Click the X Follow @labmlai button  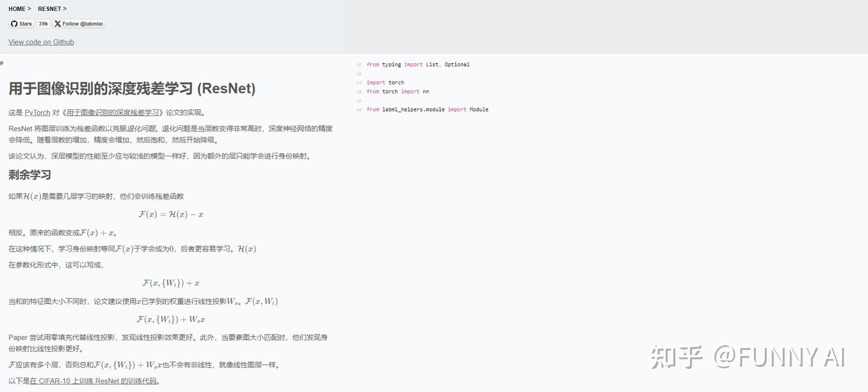[78, 24]
